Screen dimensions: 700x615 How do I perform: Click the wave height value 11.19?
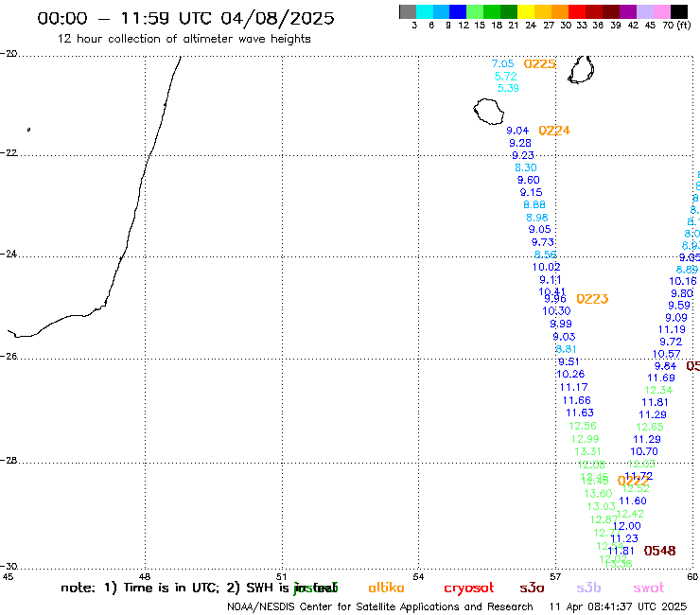(x=672, y=329)
